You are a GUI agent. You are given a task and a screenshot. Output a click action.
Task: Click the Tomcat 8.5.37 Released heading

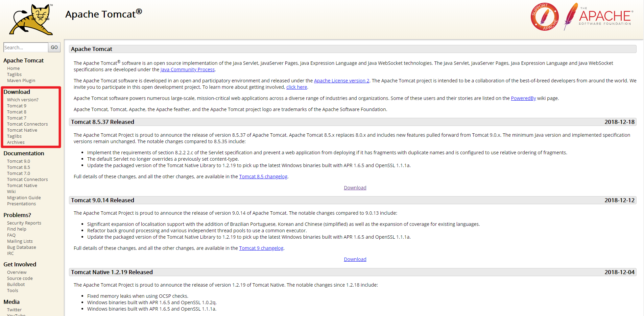[102, 122]
